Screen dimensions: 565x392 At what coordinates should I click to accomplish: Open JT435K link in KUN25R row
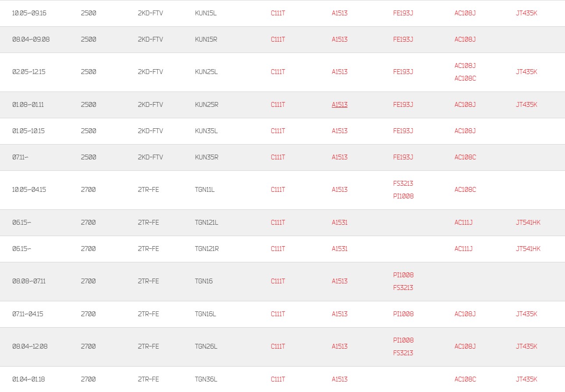[x=526, y=105]
